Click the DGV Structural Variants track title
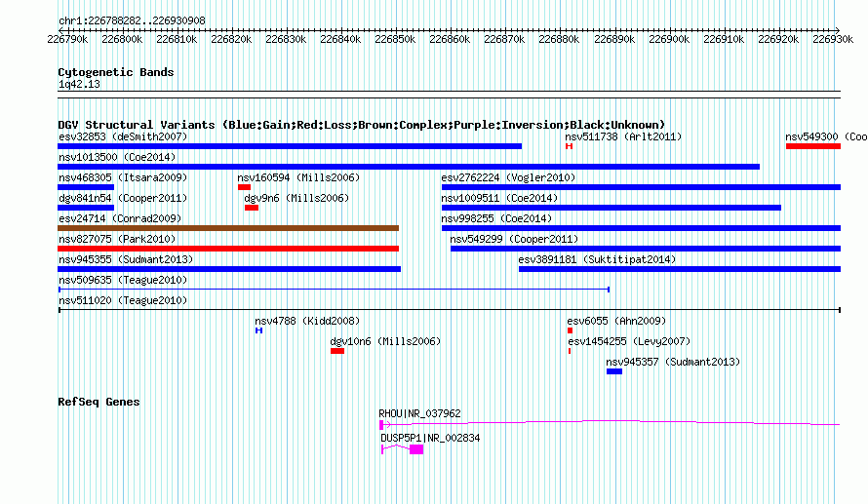Image resolution: width=868 pixels, height=504 pixels. click(362, 125)
